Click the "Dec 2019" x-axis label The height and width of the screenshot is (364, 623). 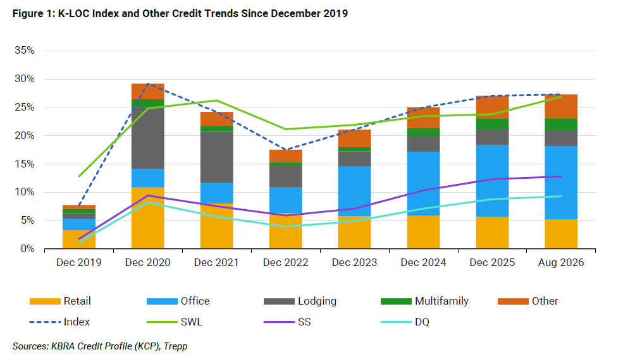(x=78, y=263)
